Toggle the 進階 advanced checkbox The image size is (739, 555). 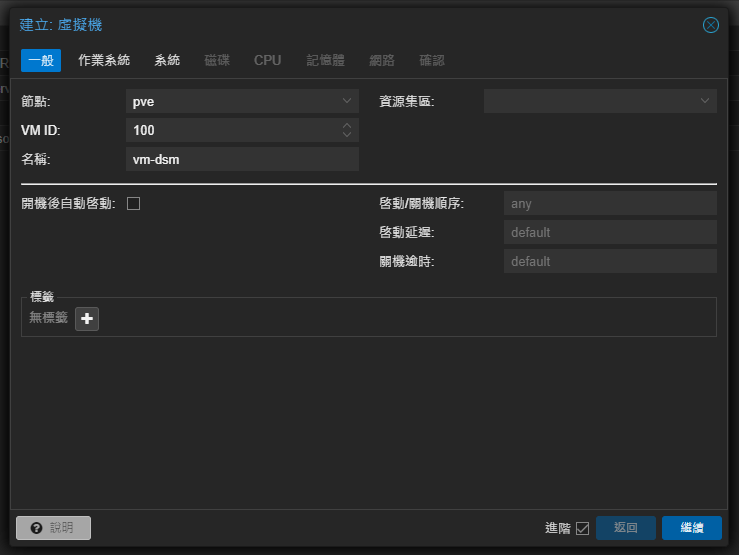point(582,528)
